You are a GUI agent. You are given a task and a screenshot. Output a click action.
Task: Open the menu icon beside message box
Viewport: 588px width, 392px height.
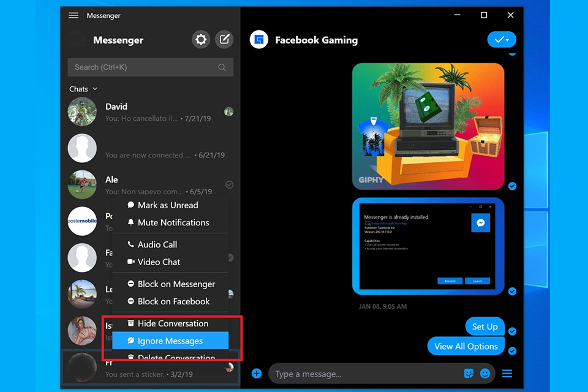pos(507,373)
